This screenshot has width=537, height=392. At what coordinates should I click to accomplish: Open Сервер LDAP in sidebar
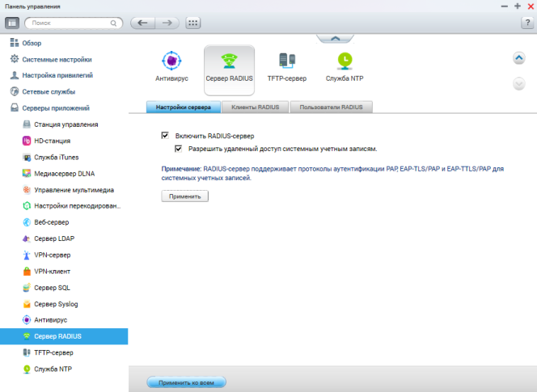pos(49,238)
